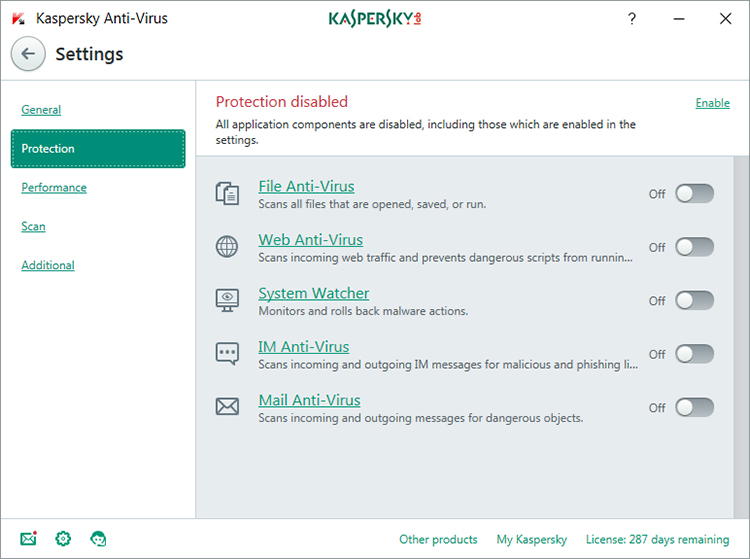Click the Web Anti-Virus globe icon
This screenshot has height=559, width=750.
(227, 247)
